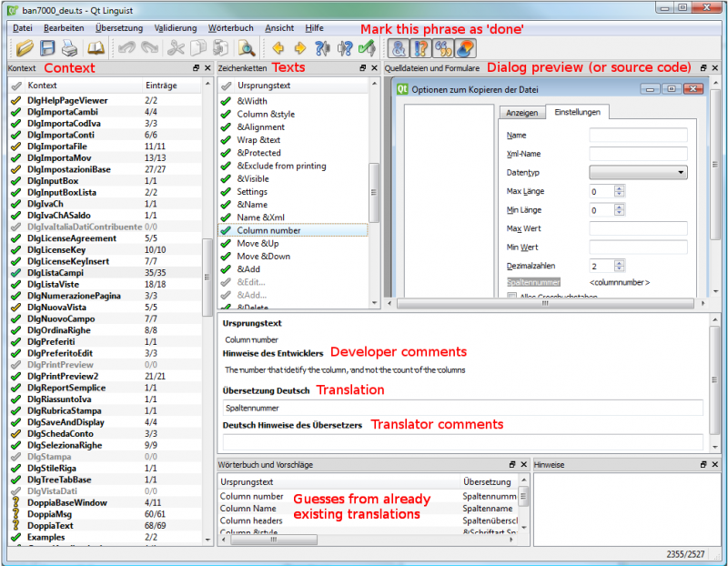The width and height of the screenshot is (728, 566).
Task: Go to next entry yellow arrow
Action: coord(300,48)
